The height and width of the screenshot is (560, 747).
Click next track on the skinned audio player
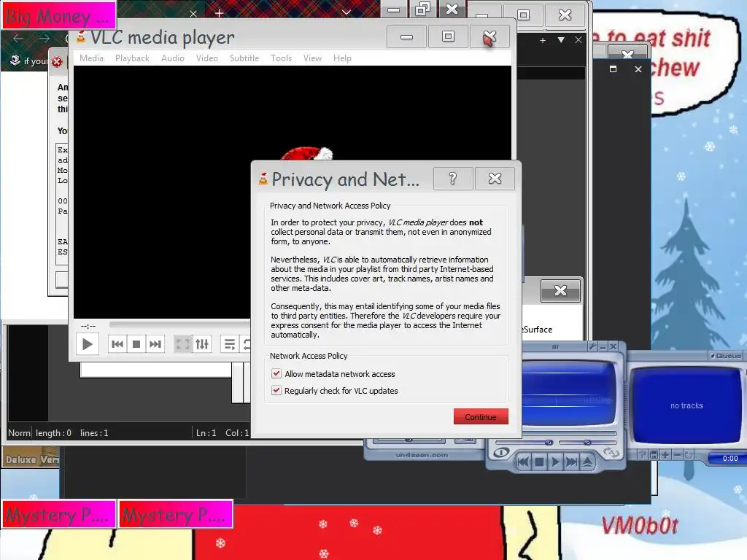(572, 462)
